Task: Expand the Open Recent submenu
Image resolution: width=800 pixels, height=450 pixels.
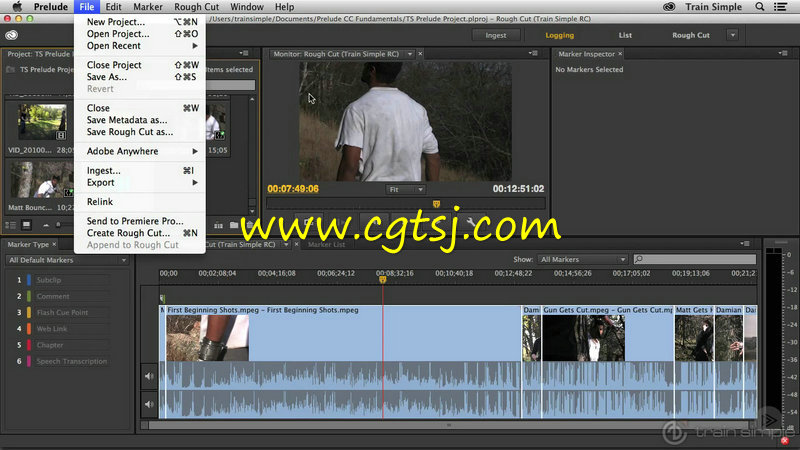Action: pyautogui.click(x=140, y=45)
